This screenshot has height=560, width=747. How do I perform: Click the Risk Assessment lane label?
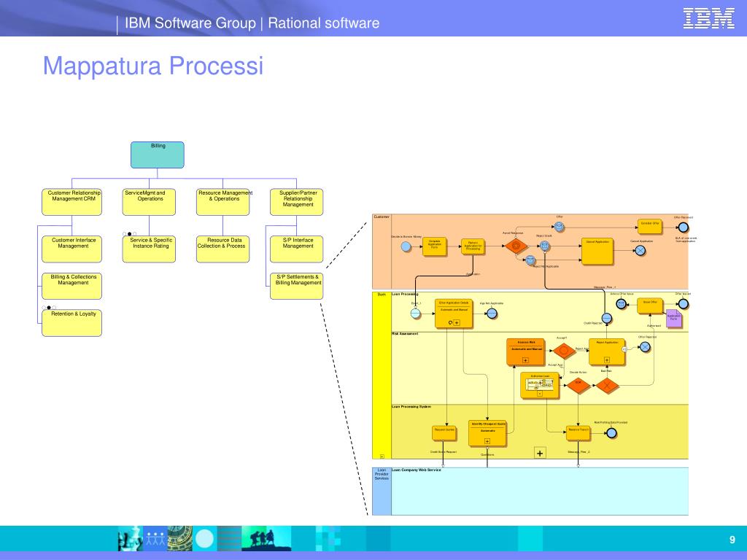(405, 334)
